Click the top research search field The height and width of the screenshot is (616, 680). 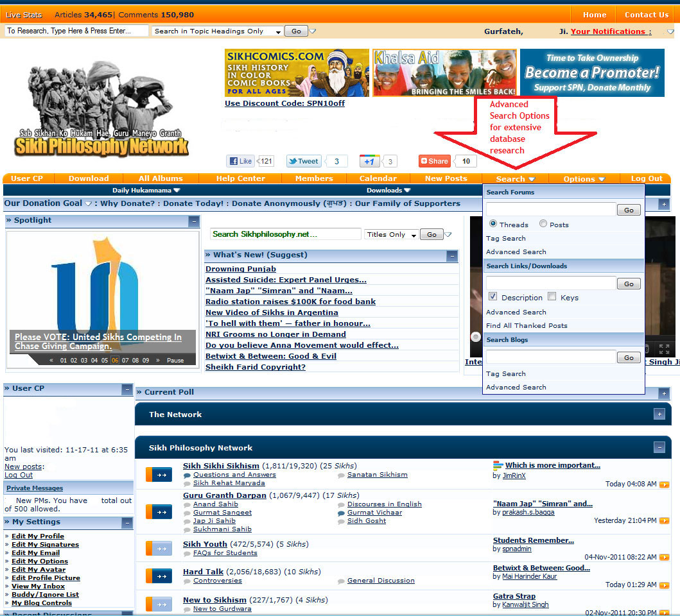click(76, 31)
